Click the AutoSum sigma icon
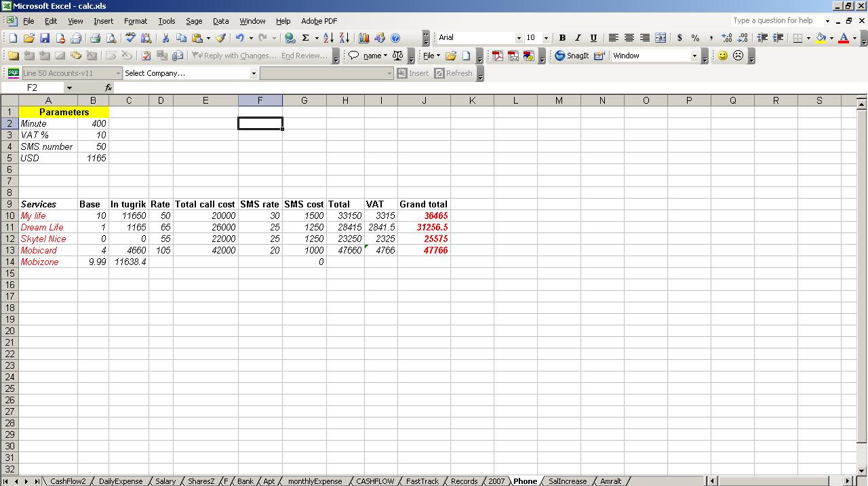Viewport: 868px width, 486px height. pyautogui.click(x=305, y=38)
